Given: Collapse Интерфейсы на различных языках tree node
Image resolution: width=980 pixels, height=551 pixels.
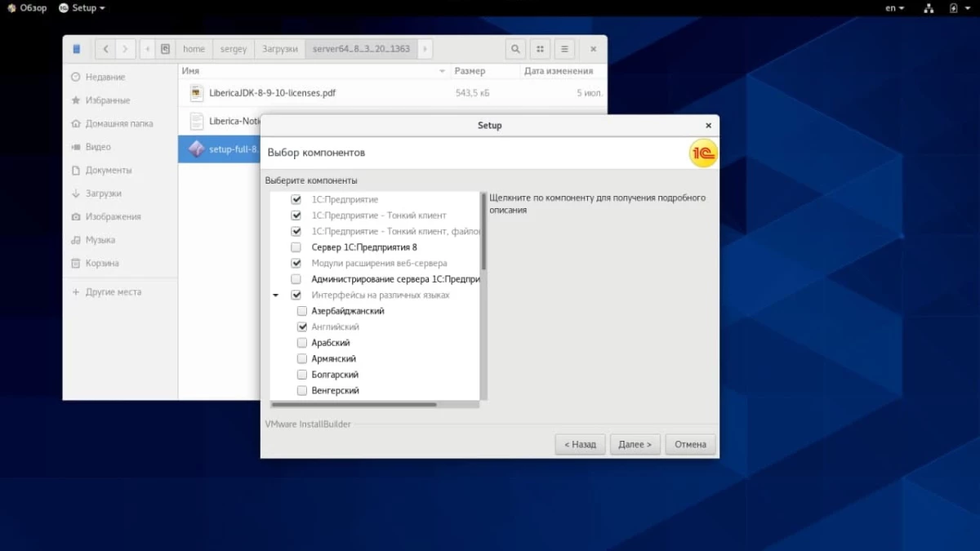Looking at the screenshot, I should [x=276, y=295].
